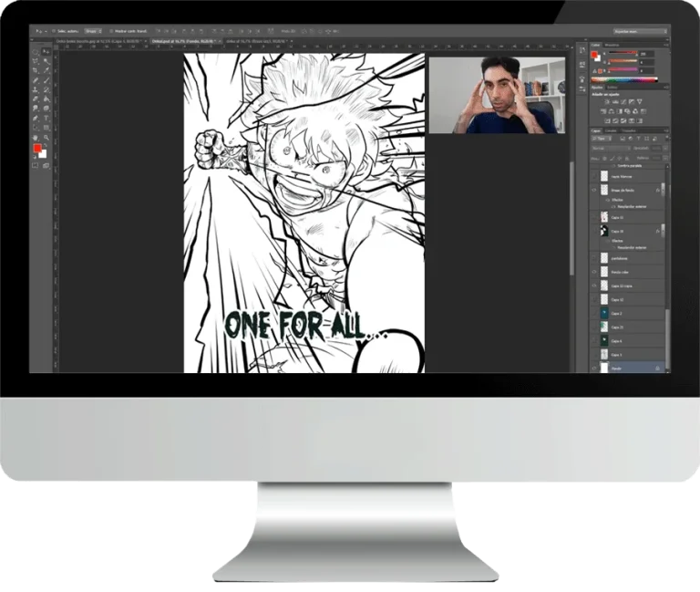Show the Capa 2 layer

pos(593,314)
